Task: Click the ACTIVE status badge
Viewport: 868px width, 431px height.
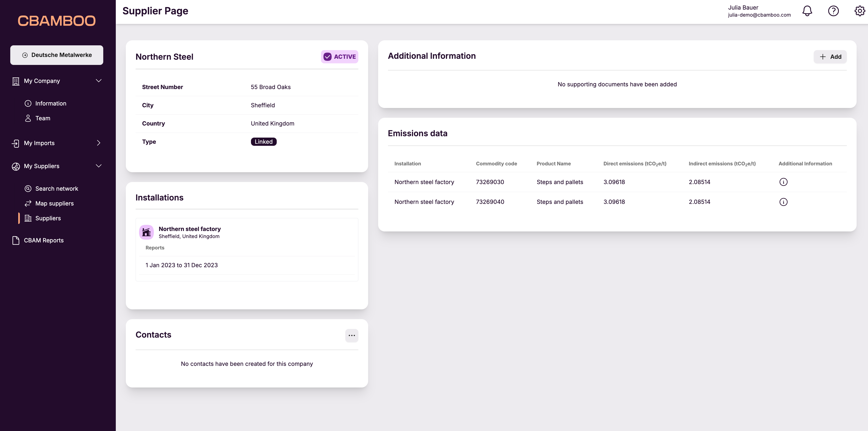Action: [339, 56]
